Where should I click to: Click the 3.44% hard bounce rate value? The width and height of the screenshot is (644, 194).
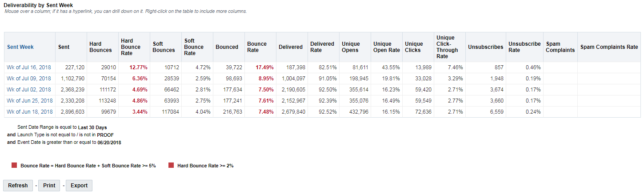140,112
